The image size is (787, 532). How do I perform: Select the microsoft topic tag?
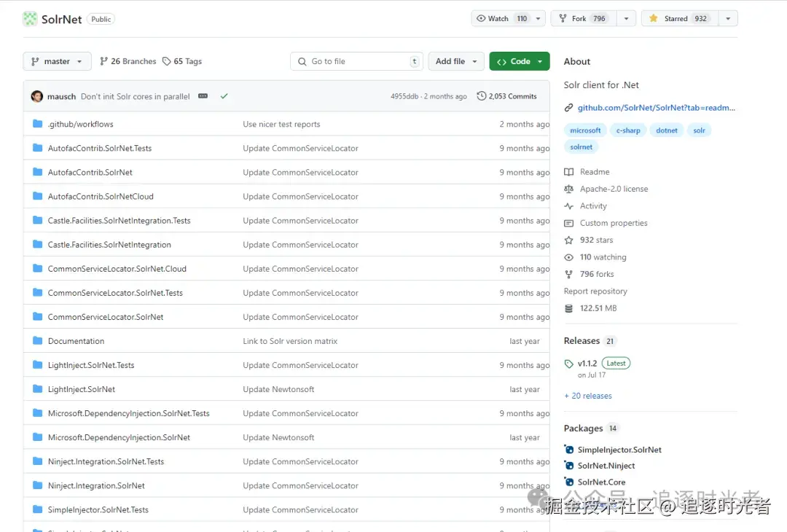[x=585, y=130]
